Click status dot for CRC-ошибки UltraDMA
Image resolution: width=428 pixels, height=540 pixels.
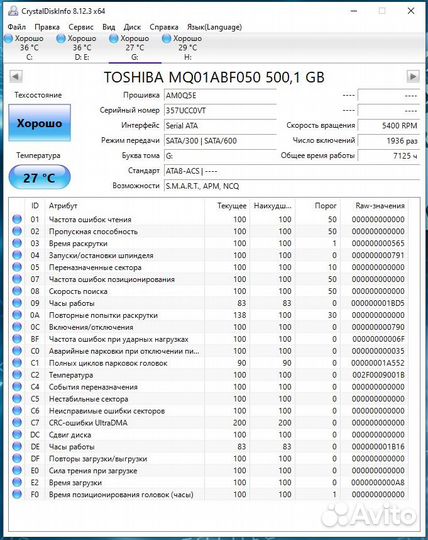click(x=17, y=423)
